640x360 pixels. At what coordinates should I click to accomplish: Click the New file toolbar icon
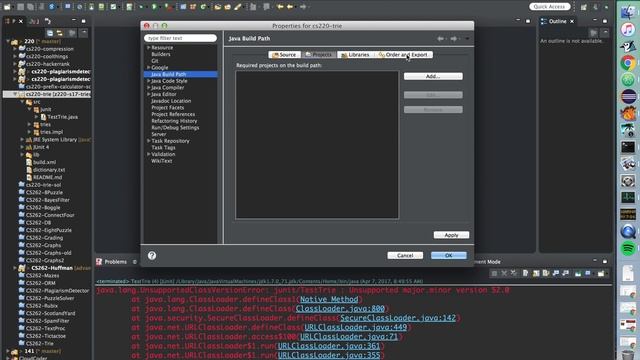(7, 7)
